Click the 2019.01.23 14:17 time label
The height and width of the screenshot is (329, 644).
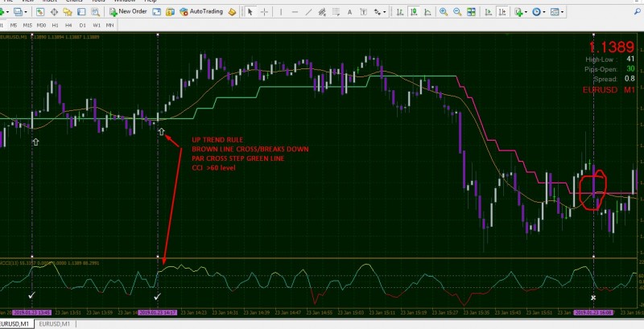158,313
